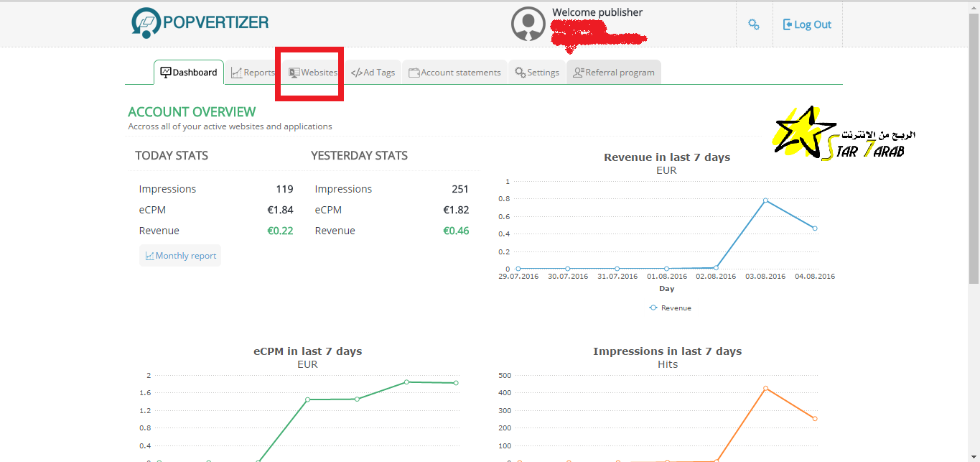
Task: Click the Popvertizer logo
Action: [x=200, y=22]
